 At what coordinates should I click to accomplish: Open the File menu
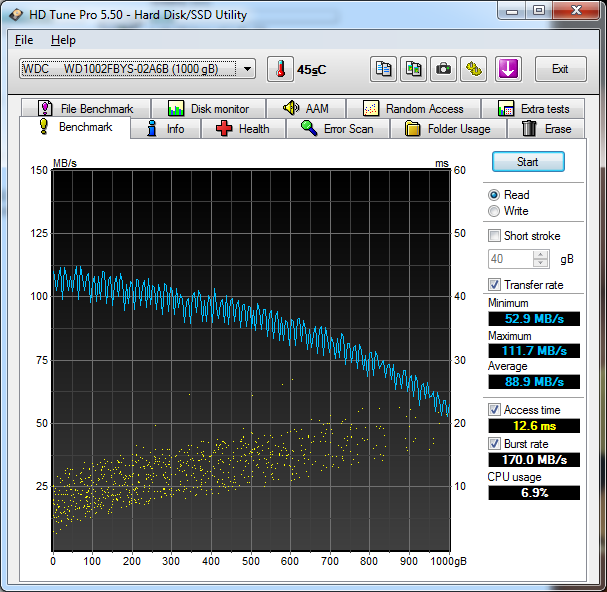click(x=24, y=40)
